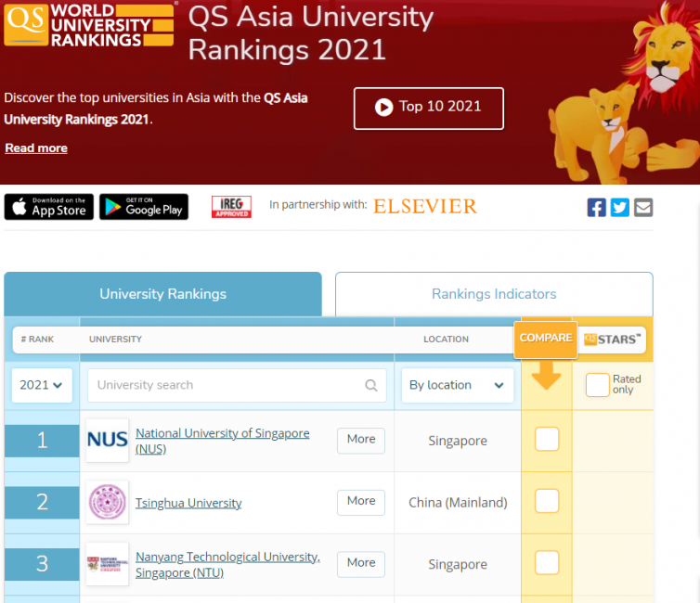700x603 pixels.
Task: Open the App Store download badge
Action: point(48,207)
